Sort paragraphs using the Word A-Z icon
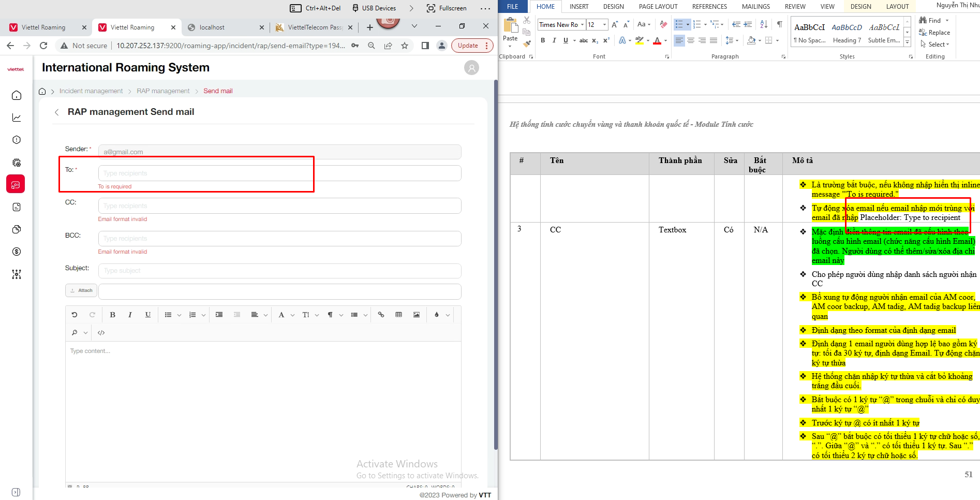 pos(764,24)
